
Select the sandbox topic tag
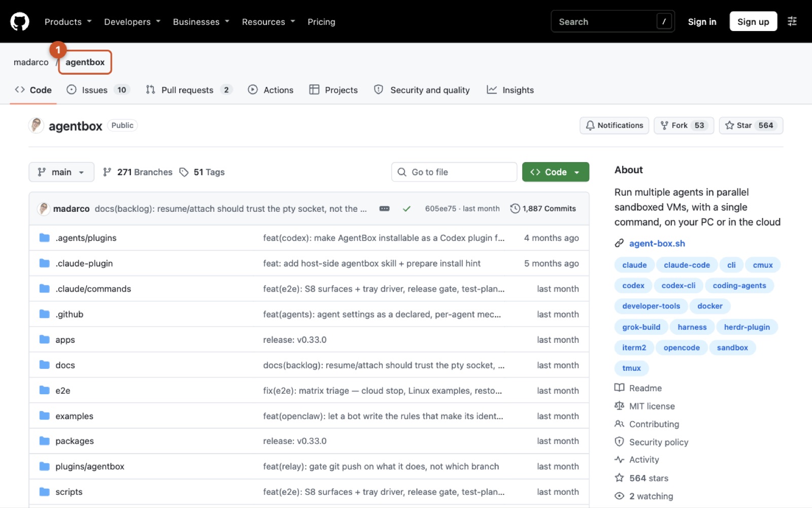coord(732,347)
